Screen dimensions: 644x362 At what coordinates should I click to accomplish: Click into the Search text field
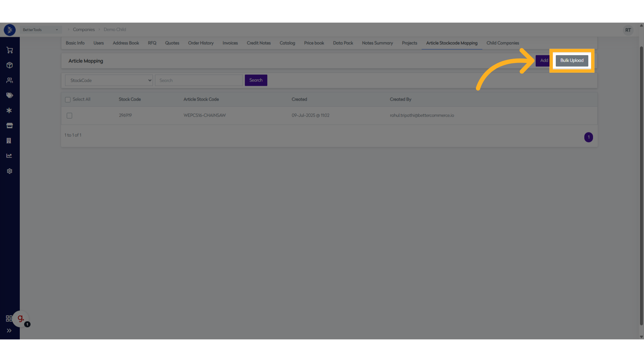pyautogui.click(x=199, y=80)
